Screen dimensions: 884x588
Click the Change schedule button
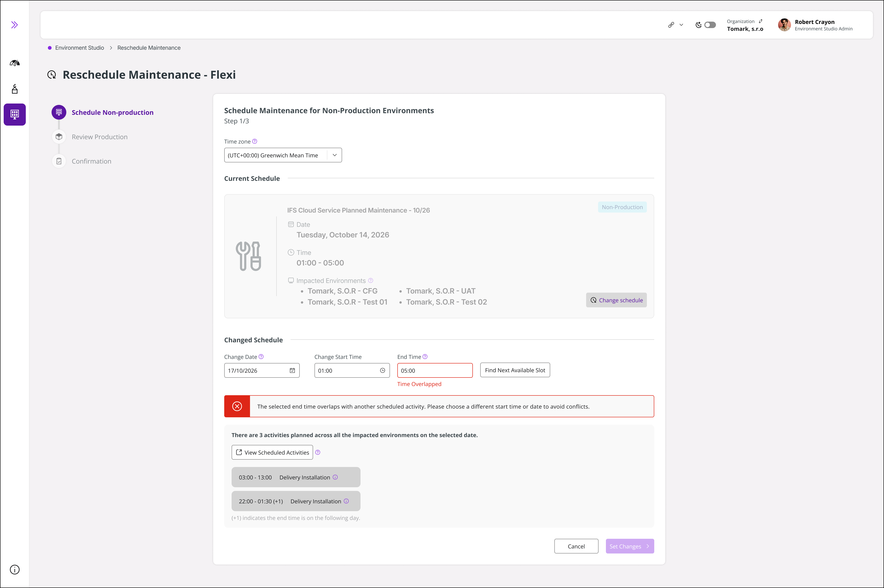click(x=616, y=300)
